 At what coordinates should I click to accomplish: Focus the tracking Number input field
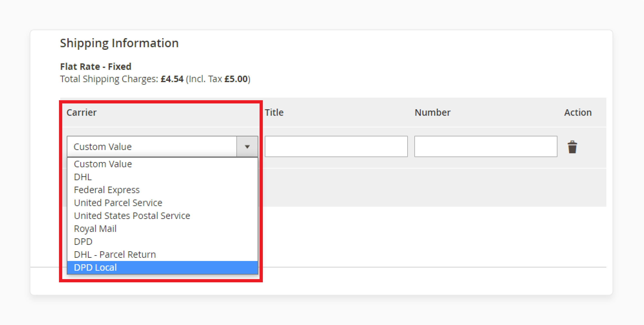click(x=486, y=147)
